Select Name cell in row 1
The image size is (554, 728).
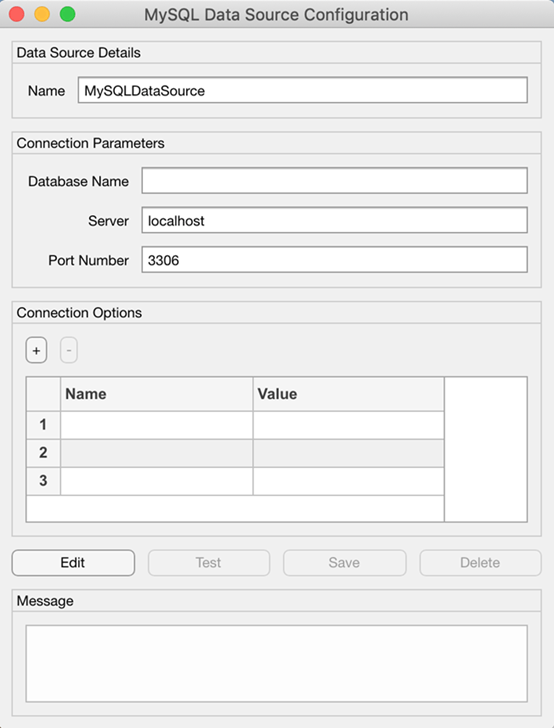click(x=156, y=425)
